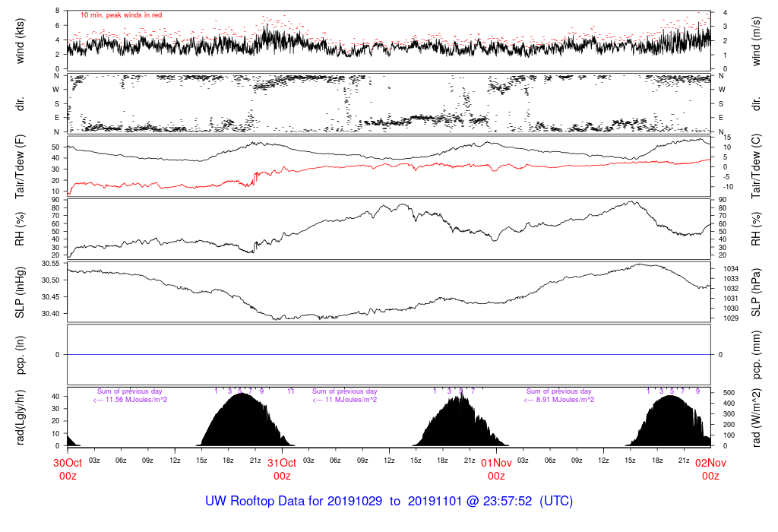This screenshot has width=778, height=532.
Task: Click the 'wind (kts)' axis label
Action: [x=21, y=40]
